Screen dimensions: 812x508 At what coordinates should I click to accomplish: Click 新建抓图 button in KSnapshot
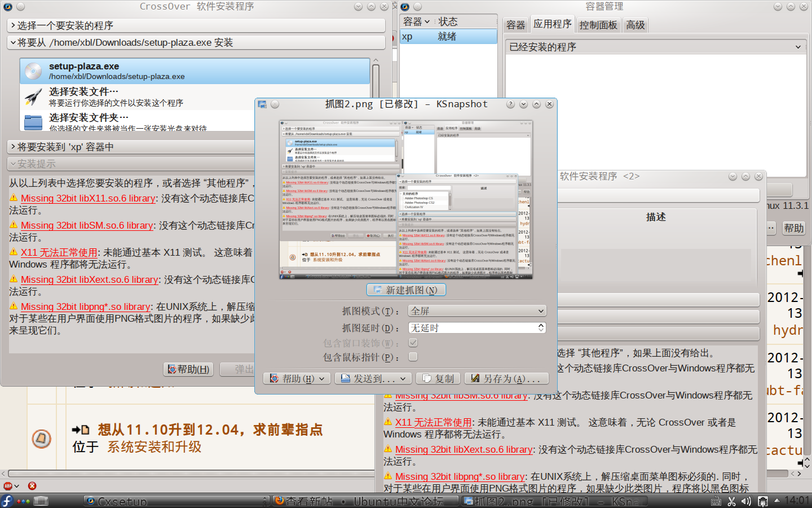point(406,290)
